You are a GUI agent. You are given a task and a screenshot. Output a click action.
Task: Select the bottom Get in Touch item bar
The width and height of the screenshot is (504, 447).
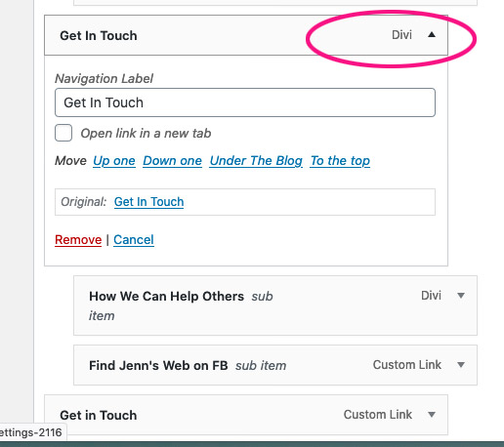246,415
